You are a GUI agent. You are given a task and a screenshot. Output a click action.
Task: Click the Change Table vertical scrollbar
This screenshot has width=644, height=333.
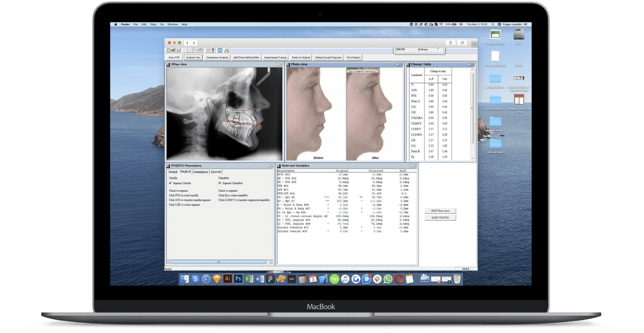click(x=472, y=114)
